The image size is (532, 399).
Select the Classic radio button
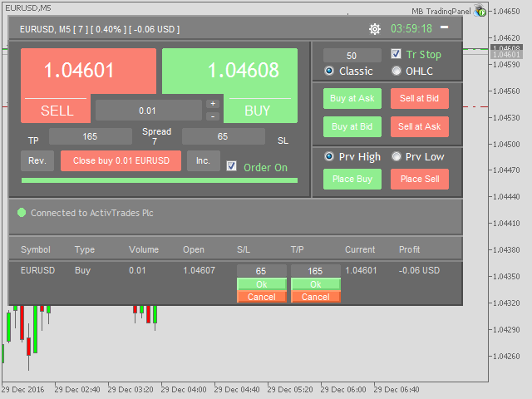tap(329, 71)
